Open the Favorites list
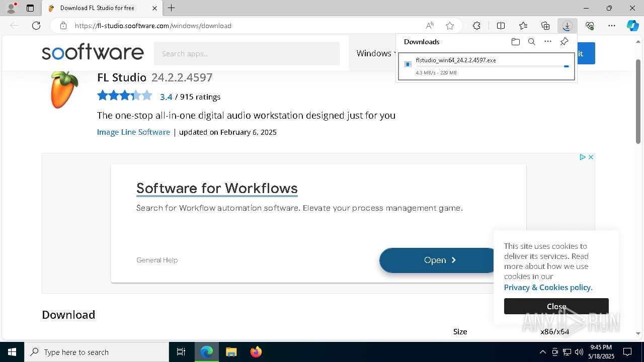The image size is (644, 362). (523, 26)
